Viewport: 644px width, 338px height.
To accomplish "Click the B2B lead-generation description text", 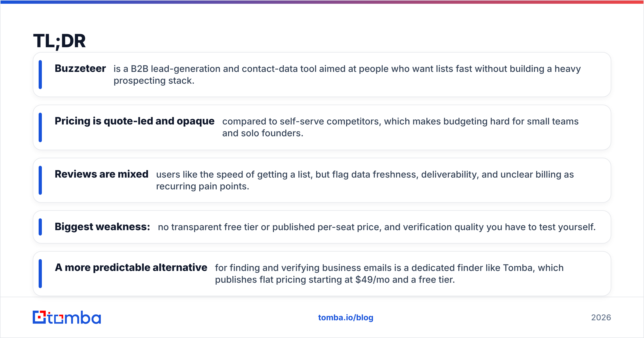I will 347,75.
